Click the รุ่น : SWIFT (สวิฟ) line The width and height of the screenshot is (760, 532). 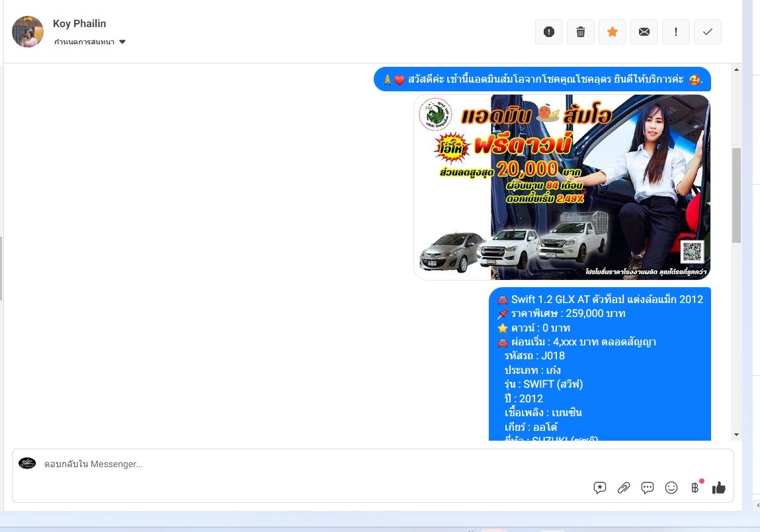[544, 384]
